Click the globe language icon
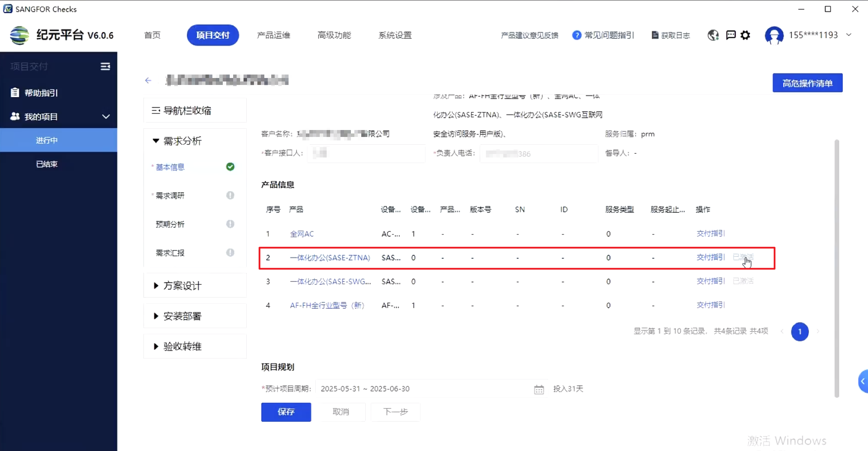This screenshot has height=451, width=868. pos(713,35)
